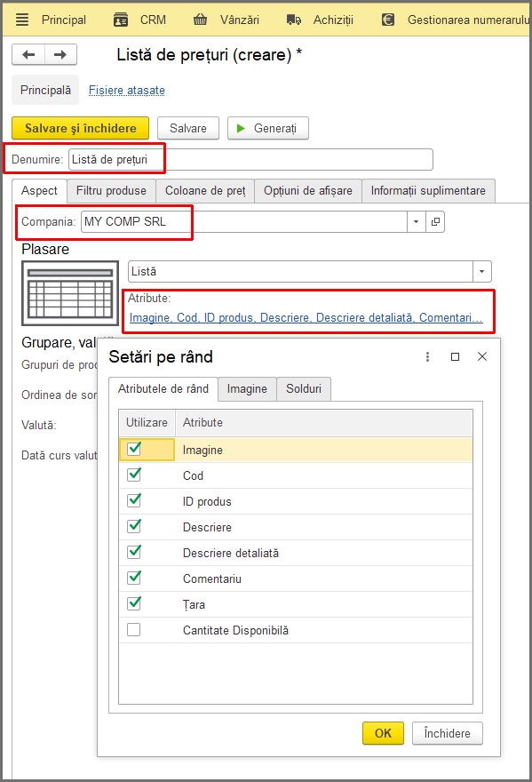The height and width of the screenshot is (782, 532).
Task: Click the Gestionarea numerarului euro icon
Action: (x=388, y=20)
